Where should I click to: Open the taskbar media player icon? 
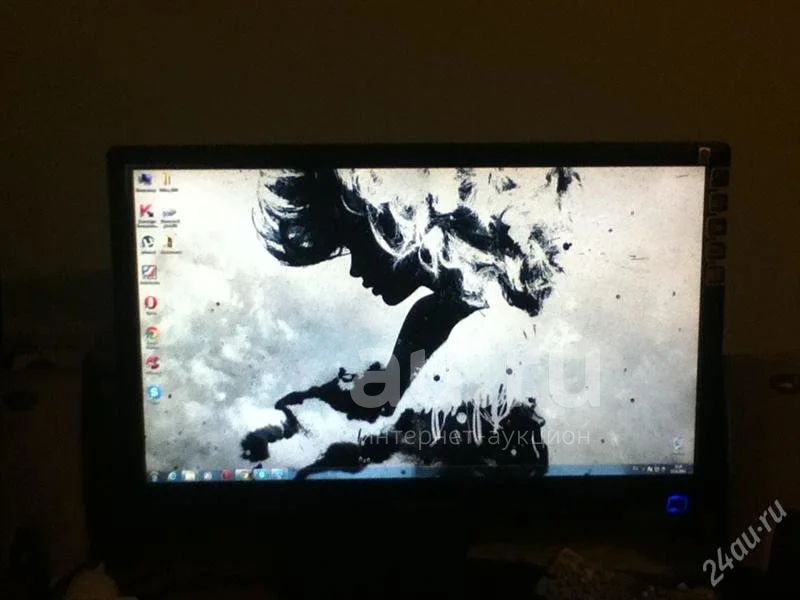pyautogui.click(x=208, y=476)
